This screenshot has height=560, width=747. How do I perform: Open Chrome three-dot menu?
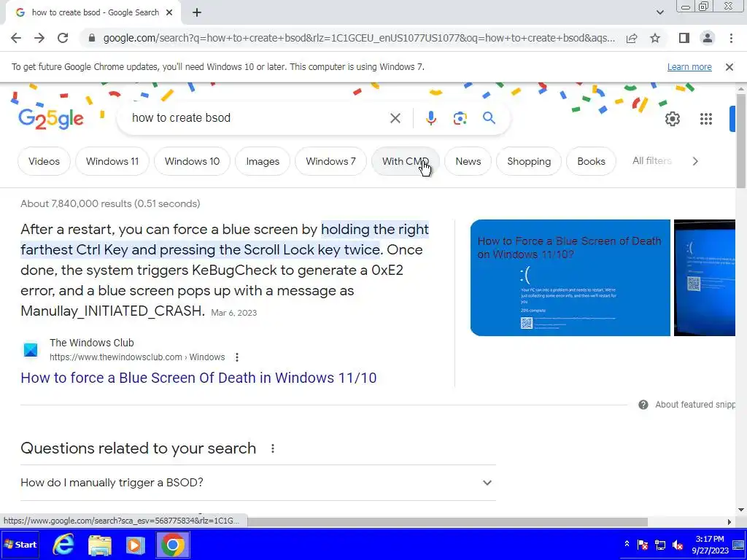coord(731,38)
